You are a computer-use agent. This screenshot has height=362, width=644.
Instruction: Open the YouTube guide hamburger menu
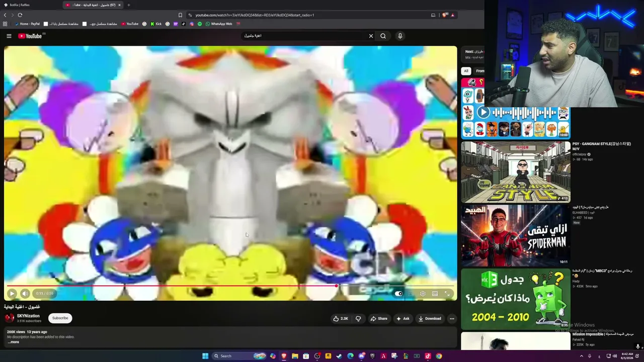tap(9, 36)
